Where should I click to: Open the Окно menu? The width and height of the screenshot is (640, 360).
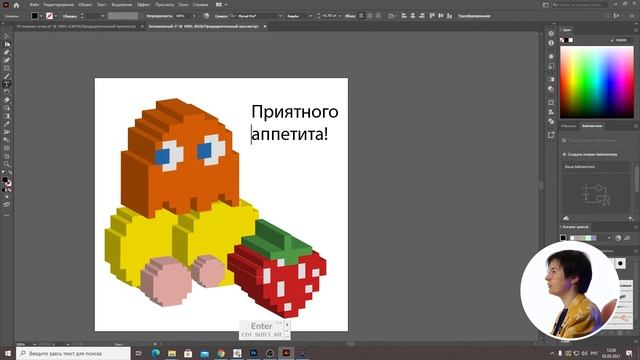pyautogui.click(x=183, y=5)
